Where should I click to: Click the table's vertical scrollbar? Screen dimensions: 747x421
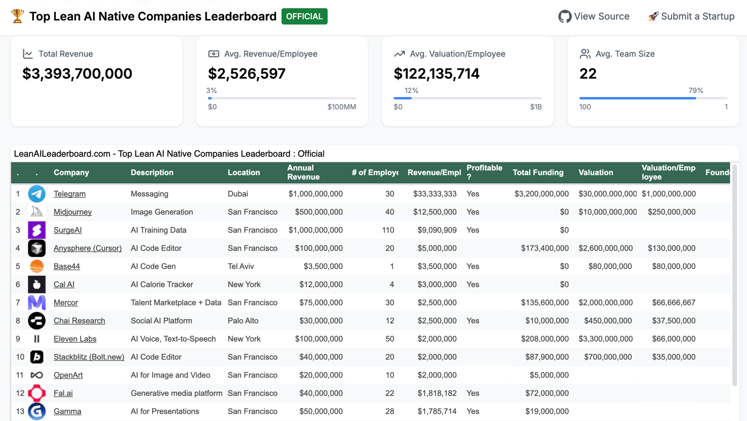(735, 275)
